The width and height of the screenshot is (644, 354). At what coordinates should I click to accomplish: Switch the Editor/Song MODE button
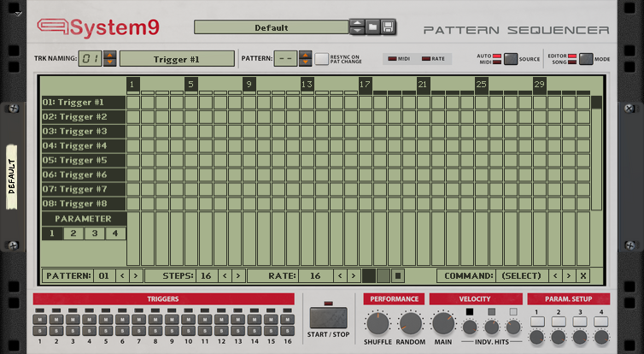click(x=586, y=59)
